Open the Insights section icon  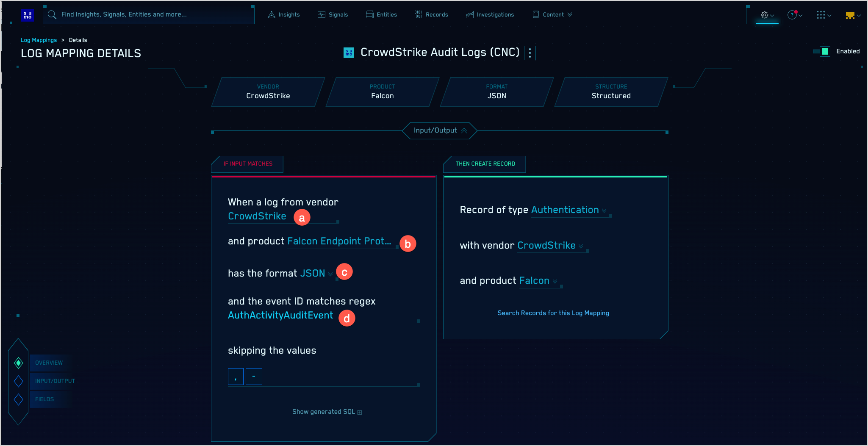271,14
